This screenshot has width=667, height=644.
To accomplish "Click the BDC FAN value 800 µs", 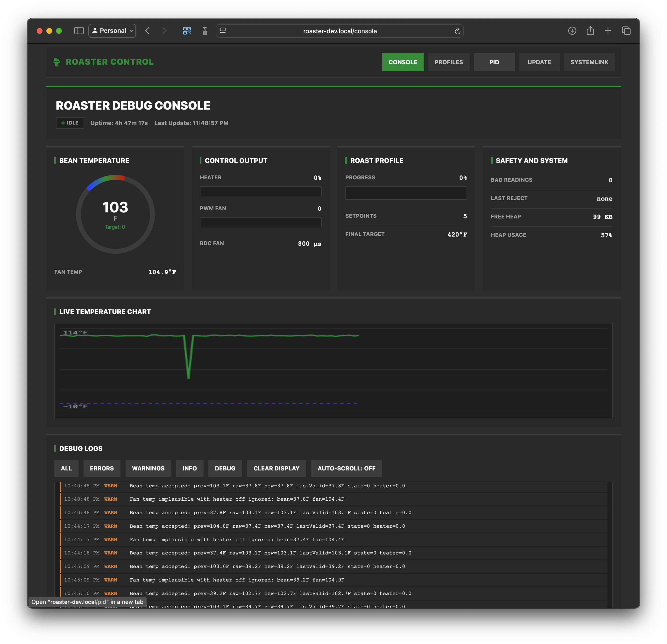I will (x=309, y=244).
